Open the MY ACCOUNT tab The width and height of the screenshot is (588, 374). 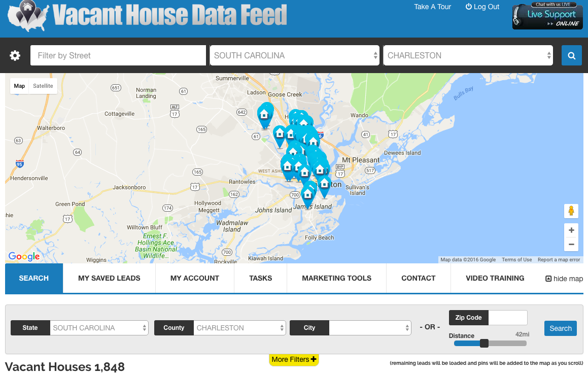pos(195,278)
